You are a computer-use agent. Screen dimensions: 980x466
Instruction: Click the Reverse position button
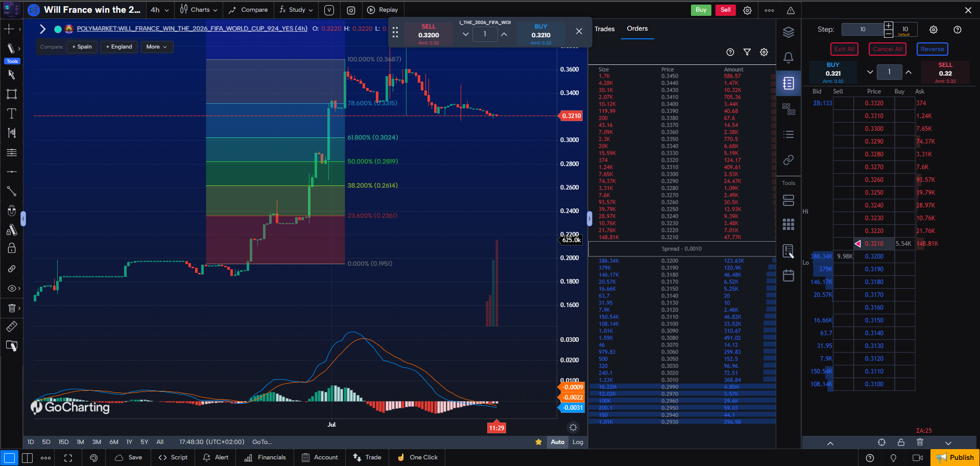coord(933,49)
